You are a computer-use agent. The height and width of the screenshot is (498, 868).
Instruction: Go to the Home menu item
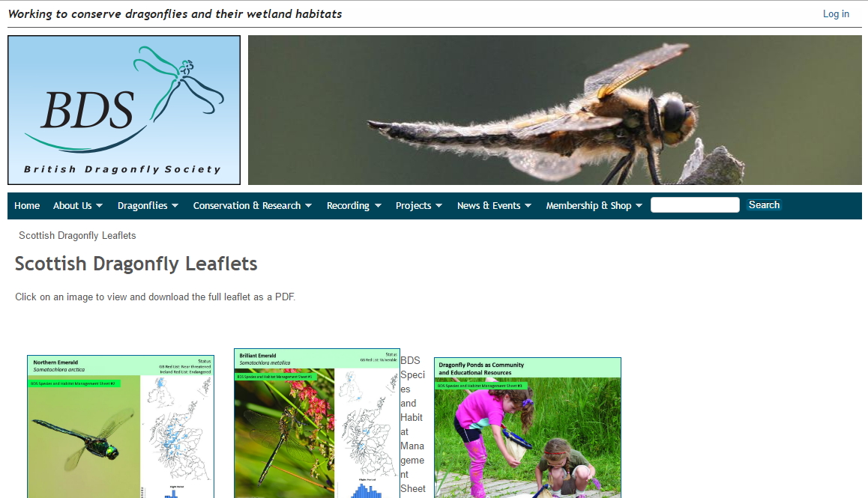(27, 205)
